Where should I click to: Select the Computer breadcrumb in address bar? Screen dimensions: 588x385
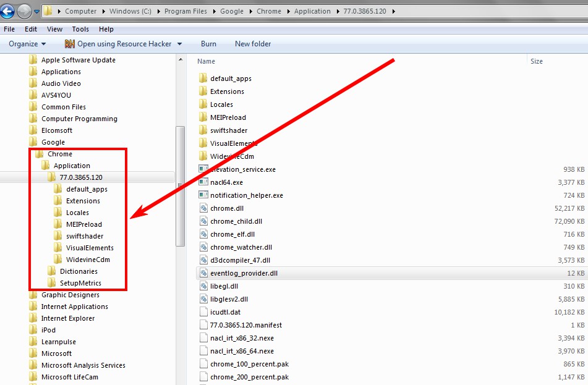pyautogui.click(x=80, y=11)
